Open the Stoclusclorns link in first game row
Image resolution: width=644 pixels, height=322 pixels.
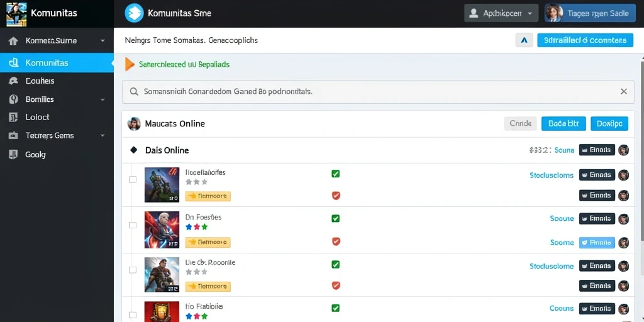coord(552,175)
